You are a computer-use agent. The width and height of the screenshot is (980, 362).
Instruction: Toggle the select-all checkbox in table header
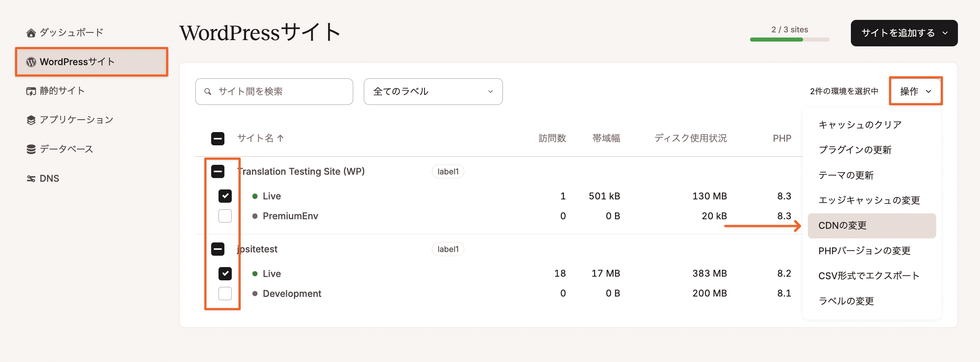pos(218,139)
